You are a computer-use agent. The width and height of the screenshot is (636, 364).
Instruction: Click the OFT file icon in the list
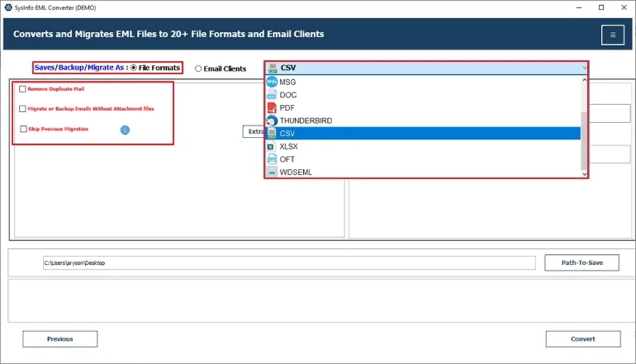tap(272, 159)
